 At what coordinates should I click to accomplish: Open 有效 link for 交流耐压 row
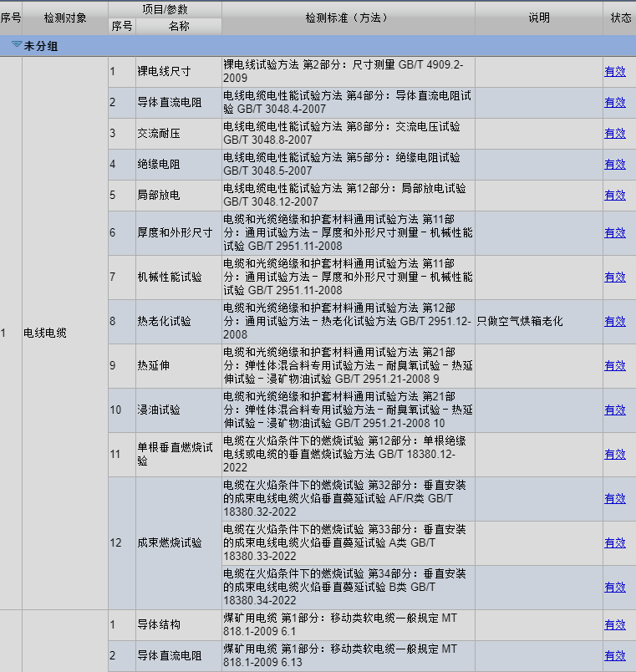pos(614,133)
